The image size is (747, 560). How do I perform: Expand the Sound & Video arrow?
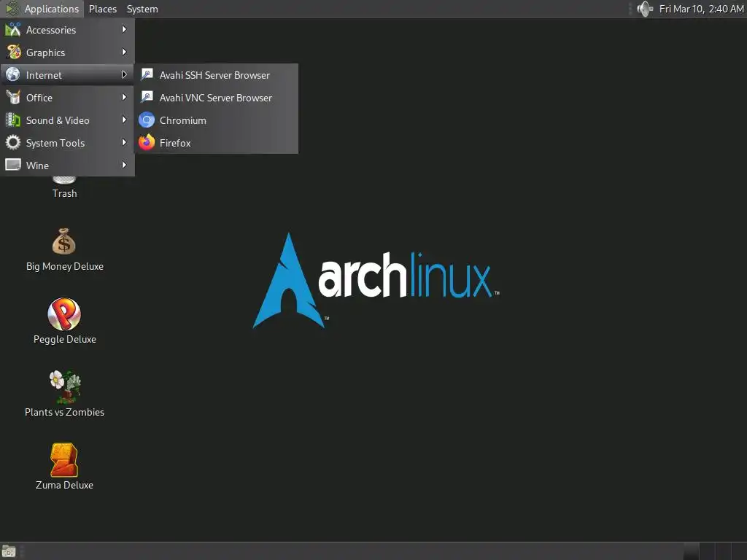coord(124,120)
